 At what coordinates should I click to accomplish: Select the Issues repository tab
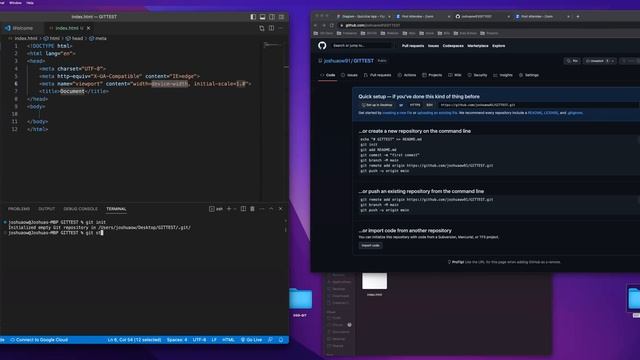pos(349,76)
